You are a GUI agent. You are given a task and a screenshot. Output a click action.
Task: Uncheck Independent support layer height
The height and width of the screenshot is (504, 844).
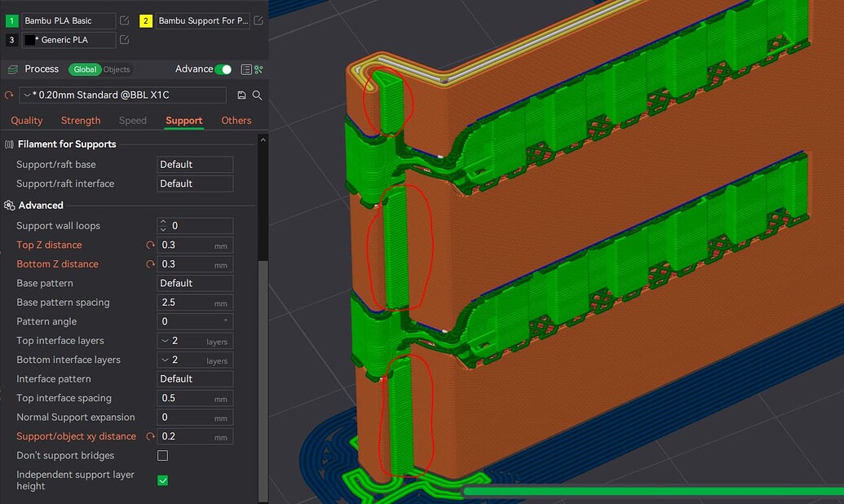coord(162,480)
